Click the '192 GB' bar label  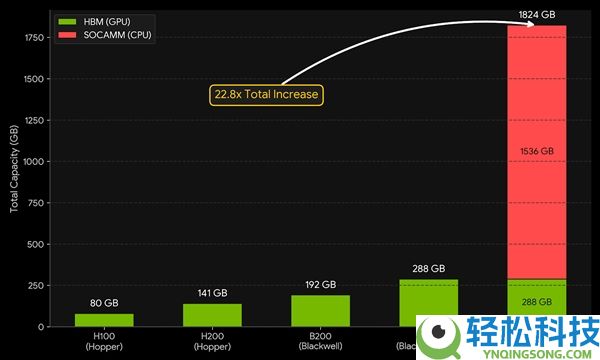coord(321,285)
